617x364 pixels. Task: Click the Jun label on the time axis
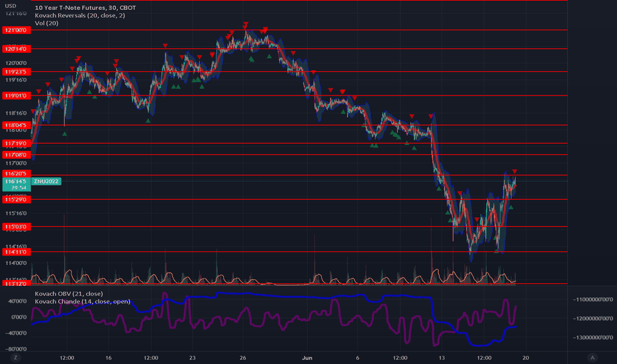coord(307,357)
